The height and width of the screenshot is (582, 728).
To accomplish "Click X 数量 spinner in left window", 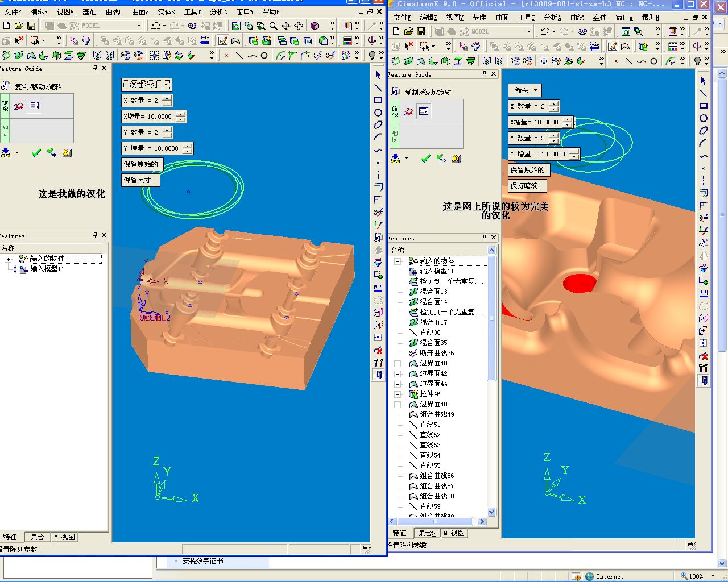I will tap(167, 101).
